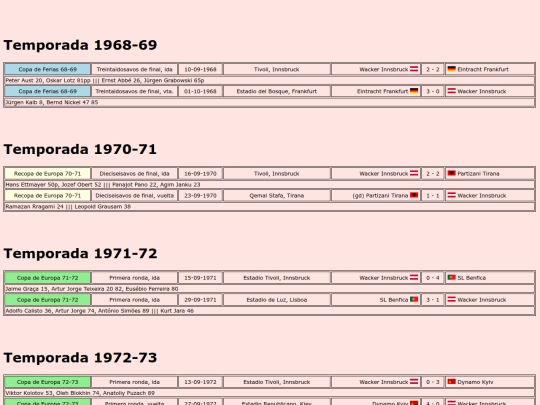
Task: Click 'Treintaidosavos de final, ida' cell
Action: coord(134,69)
